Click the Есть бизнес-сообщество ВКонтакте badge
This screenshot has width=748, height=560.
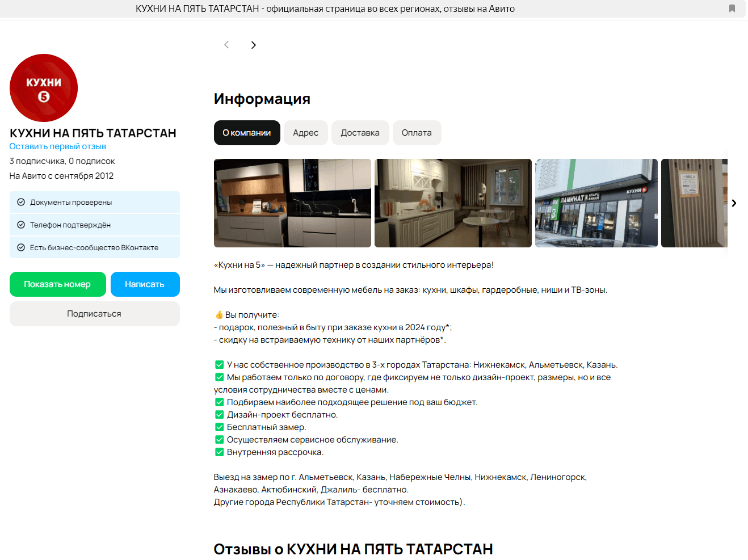(x=95, y=247)
